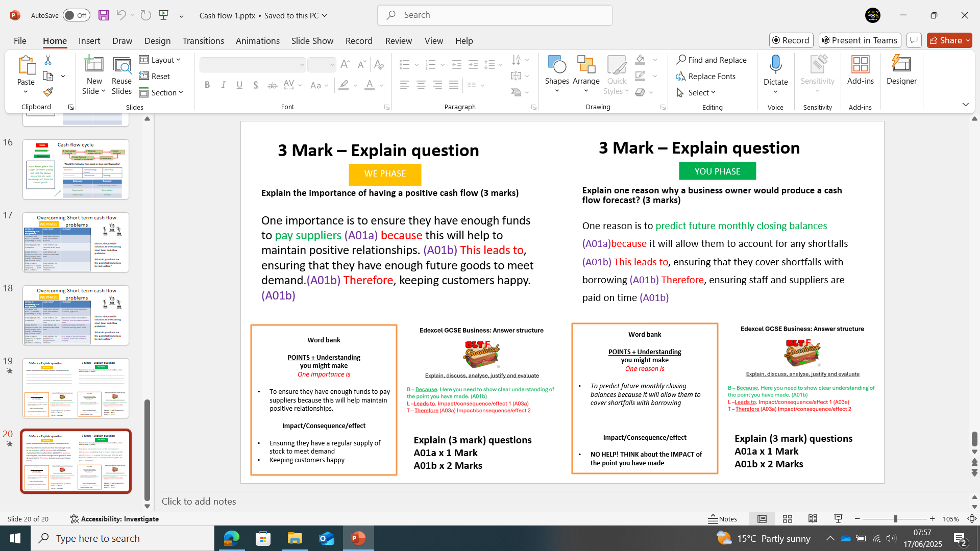Image resolution: width=980 pixels, height=551 pixels.
Task: Switch to the Transitions tab
Action: click(203, 41)
